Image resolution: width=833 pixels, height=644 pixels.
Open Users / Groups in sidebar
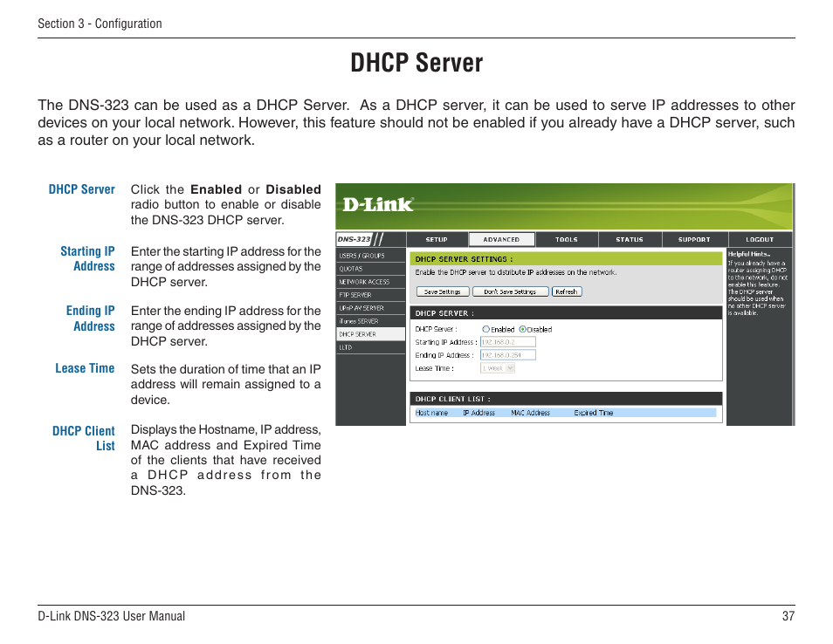coord(371,256)
